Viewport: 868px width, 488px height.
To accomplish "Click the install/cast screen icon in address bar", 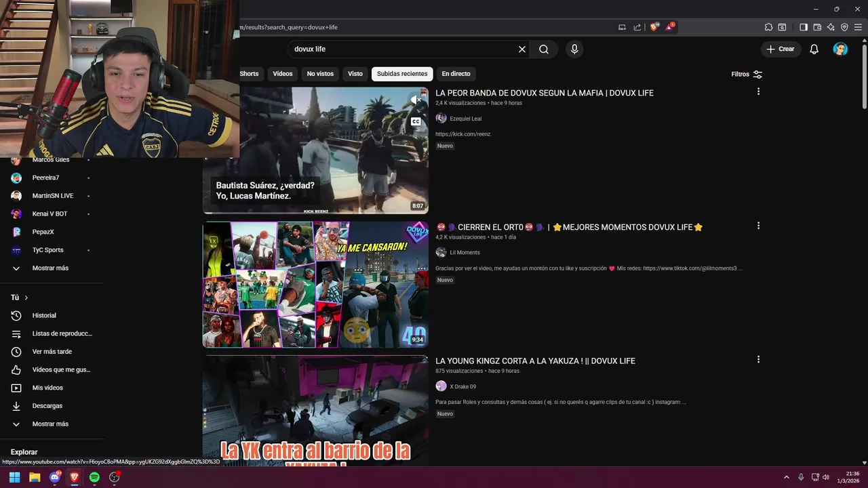I will tap(622, 27).
